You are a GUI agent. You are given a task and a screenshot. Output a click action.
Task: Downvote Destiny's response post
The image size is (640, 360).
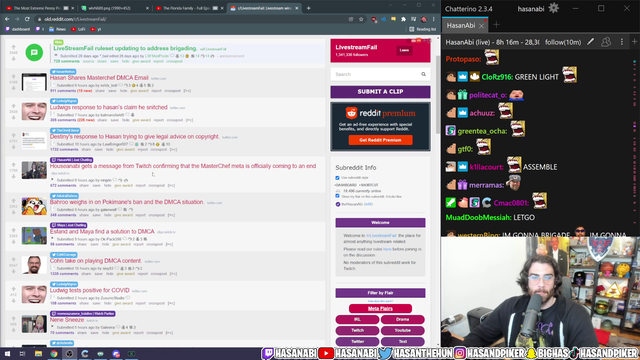pos(13,147)
